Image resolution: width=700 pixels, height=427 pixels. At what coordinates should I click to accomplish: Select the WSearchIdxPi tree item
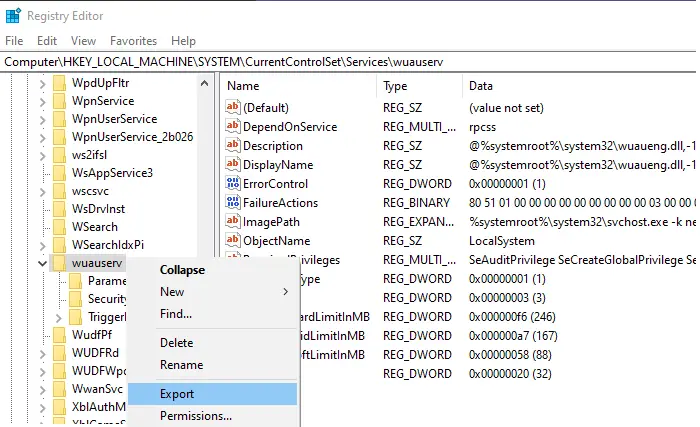tap(108, 245)
